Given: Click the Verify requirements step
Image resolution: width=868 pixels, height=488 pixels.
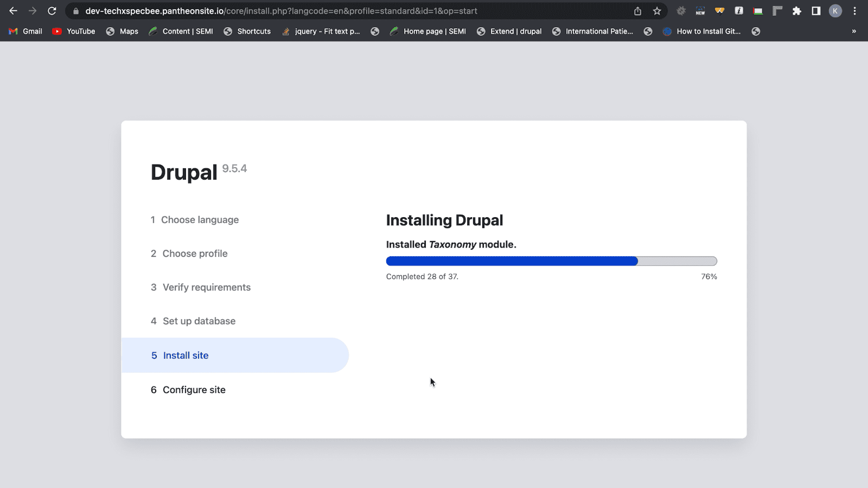Looking at the screenshot, I should click(201, 287).
